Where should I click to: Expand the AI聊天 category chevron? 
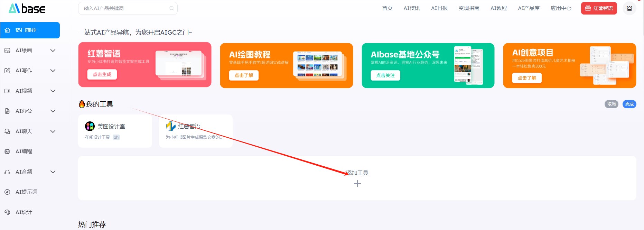pos(53,131)
